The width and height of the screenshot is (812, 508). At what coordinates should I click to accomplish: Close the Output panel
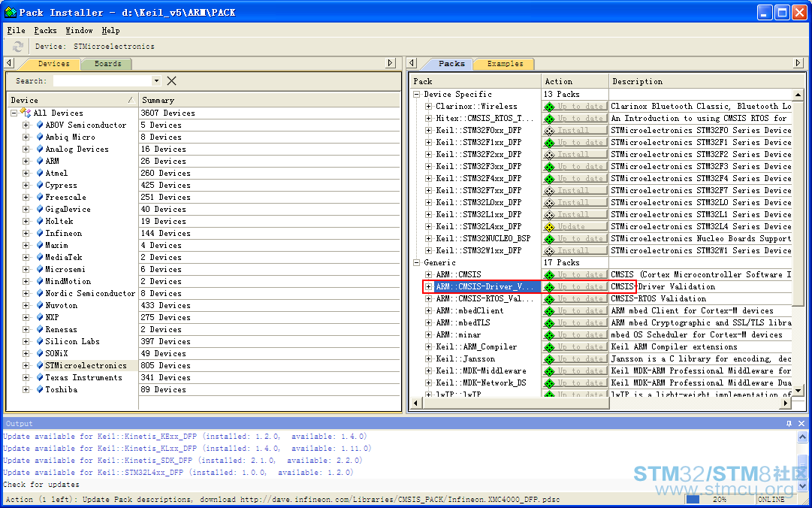click(801, 424)
